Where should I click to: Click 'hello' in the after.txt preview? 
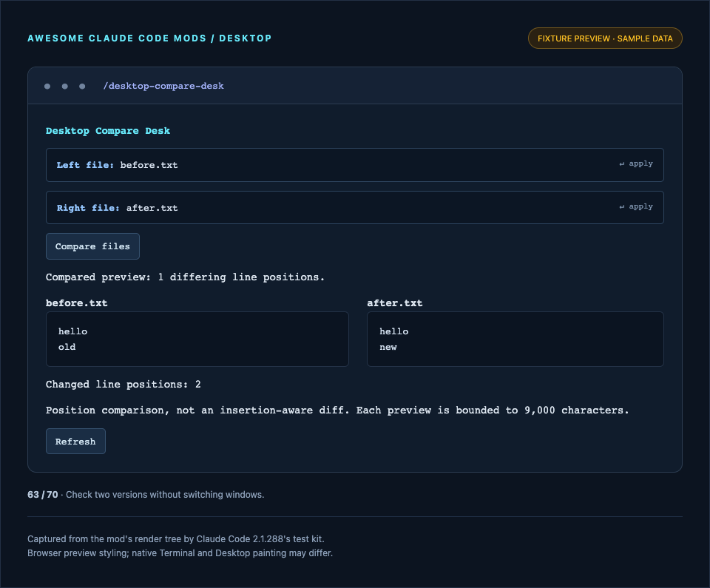[x=394, y=331]
